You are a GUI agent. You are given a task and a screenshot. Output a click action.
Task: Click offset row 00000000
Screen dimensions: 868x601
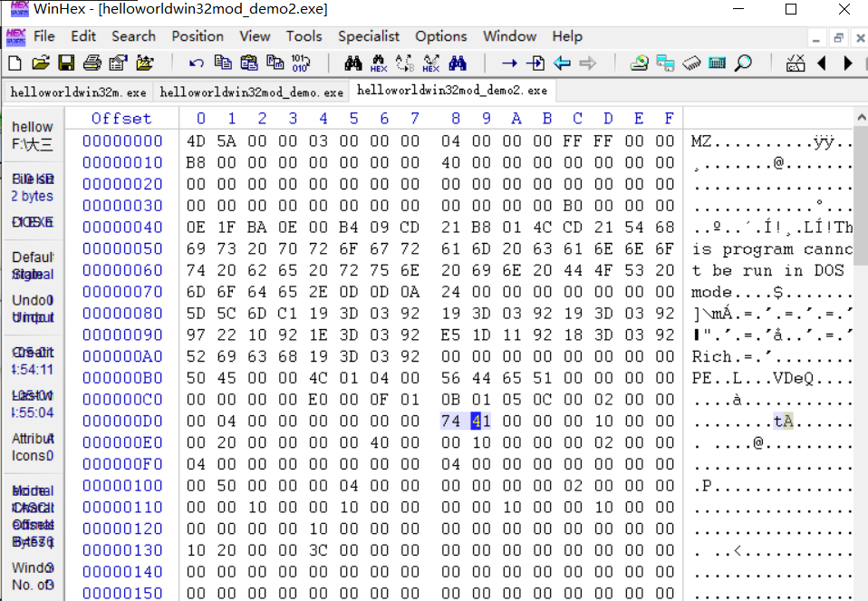(x=122, y=141)
